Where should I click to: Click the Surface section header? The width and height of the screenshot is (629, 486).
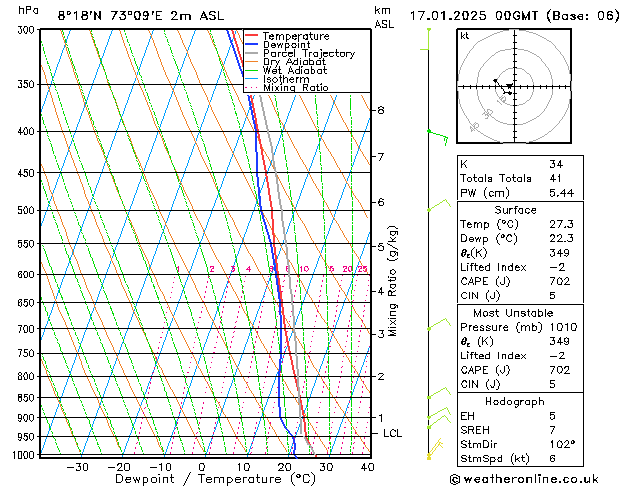pyautogui.click(x=515, y=210)
